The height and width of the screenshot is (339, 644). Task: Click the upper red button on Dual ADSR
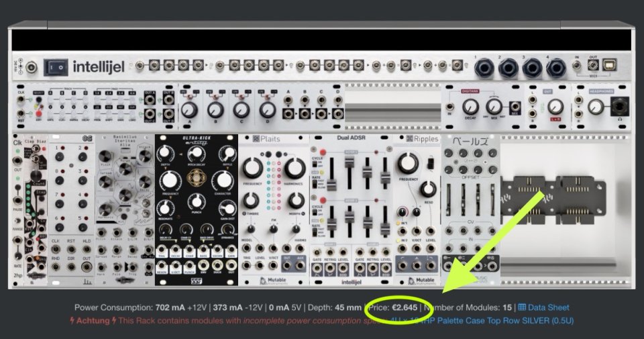tap(323, 152)
